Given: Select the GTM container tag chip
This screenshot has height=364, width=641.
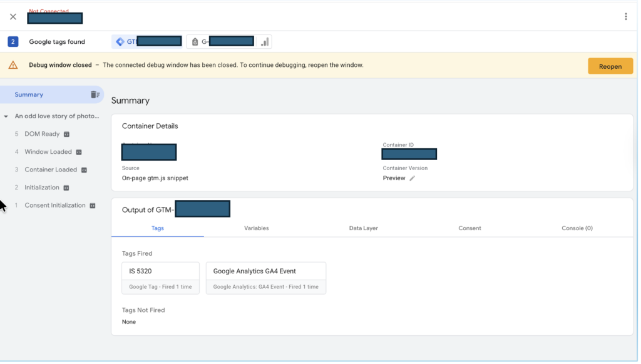Looking at the screenshot, I should point(148,42).
